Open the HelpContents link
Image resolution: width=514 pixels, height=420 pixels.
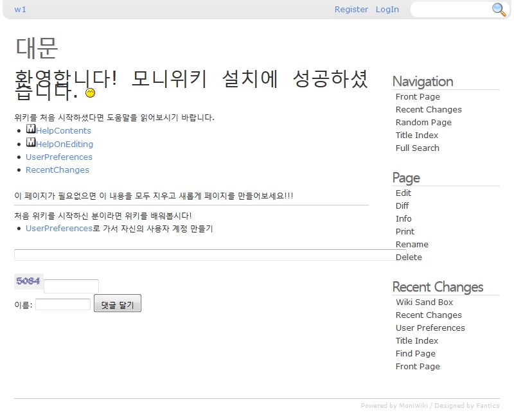[64, 131]
